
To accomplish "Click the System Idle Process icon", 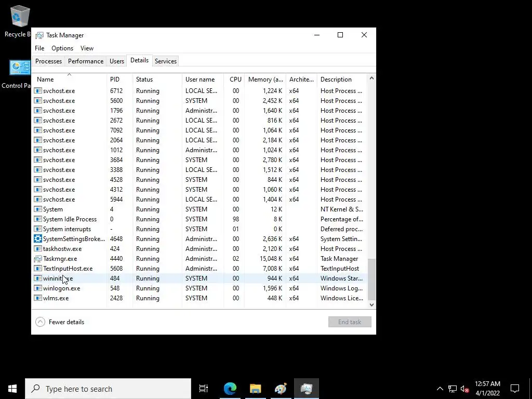I will click(38, 219).
